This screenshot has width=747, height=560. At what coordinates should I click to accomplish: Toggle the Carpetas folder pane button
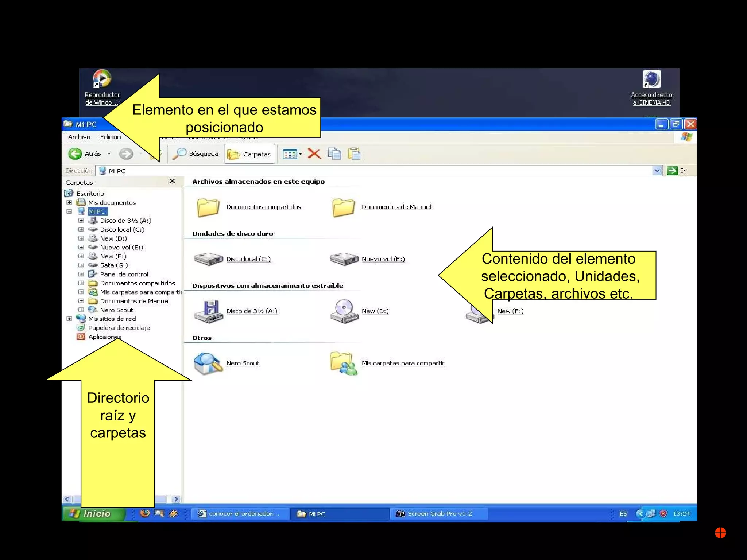click(249, 154)
